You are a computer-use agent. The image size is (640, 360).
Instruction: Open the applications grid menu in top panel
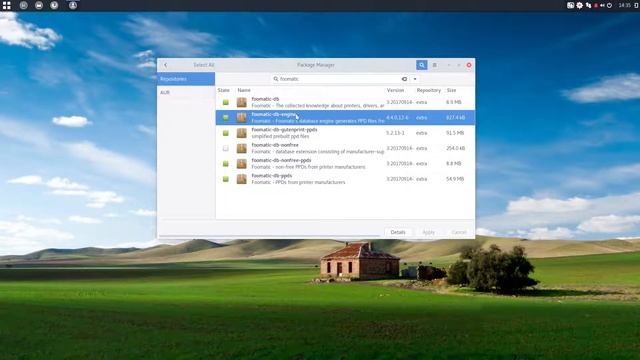(x=7, y=5)
